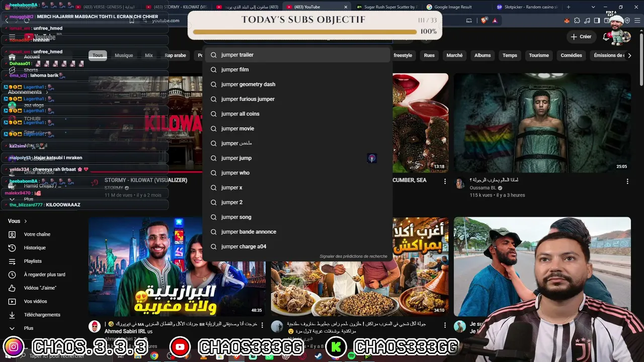Open STORMY - KILOWAT (VISUALIZER) title
Viewport: 644px width, 362px height.
(146, 180)
